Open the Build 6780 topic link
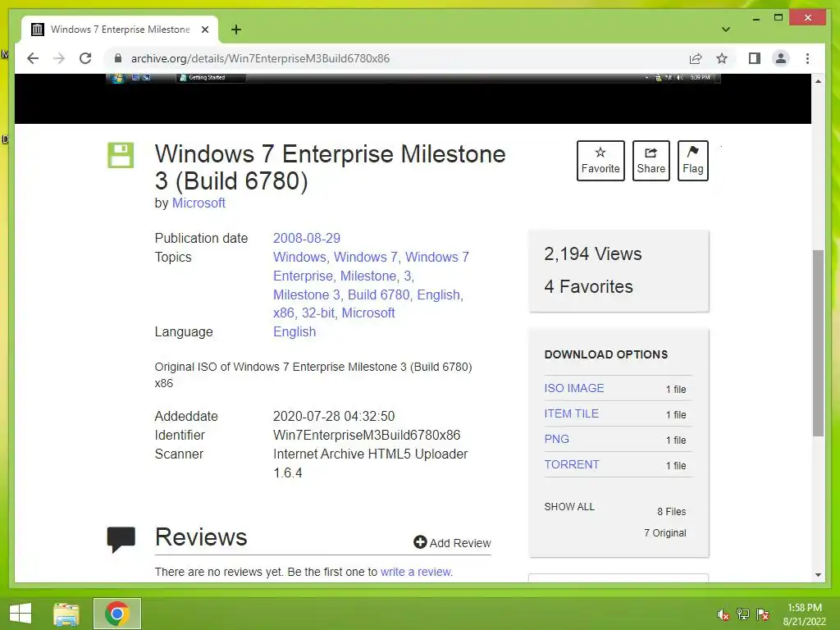 tap(378, 294)
